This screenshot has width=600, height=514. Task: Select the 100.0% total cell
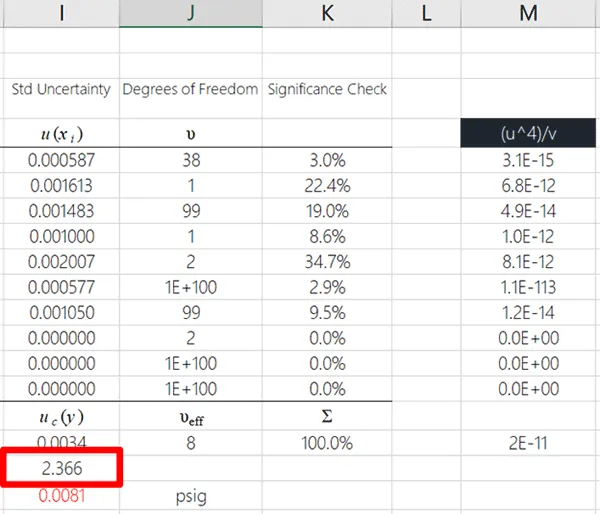[327, 443]
